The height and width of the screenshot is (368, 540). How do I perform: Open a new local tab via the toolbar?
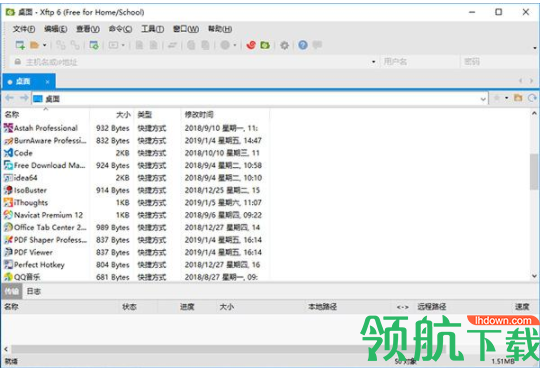coord(94,45)
